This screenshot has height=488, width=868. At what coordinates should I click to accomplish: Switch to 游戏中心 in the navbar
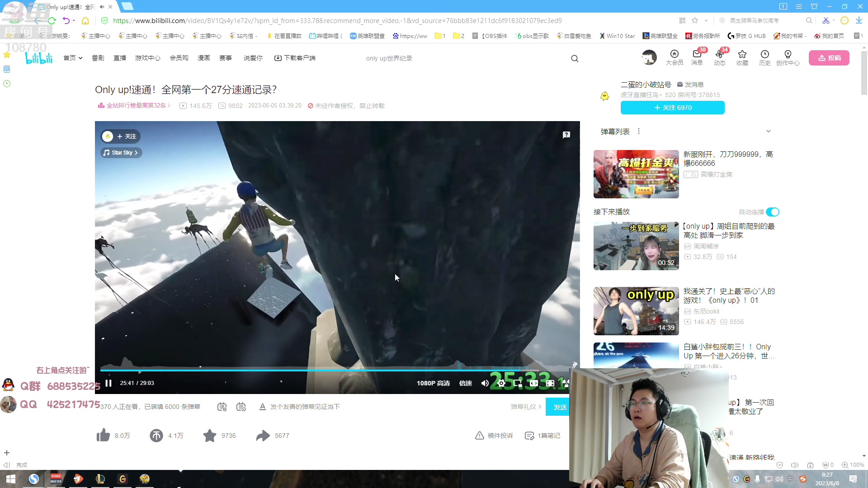(x=147, y=58)
